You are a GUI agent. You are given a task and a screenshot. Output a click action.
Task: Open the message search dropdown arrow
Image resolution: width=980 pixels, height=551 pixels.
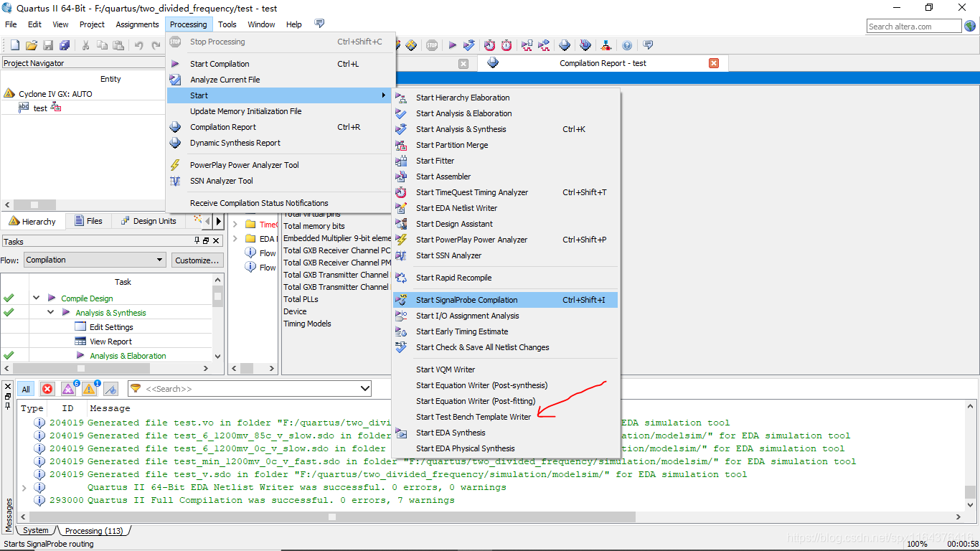coord(364,388)
